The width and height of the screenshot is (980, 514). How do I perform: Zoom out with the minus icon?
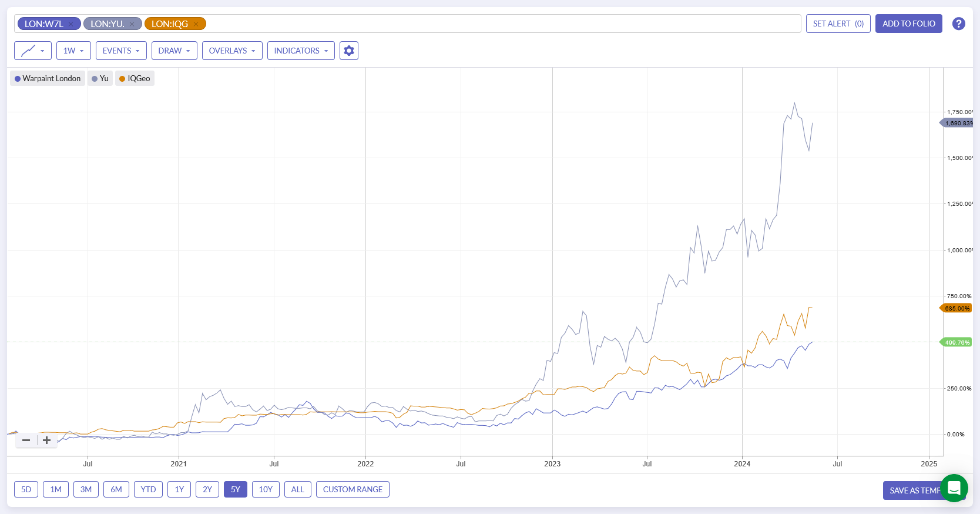(26, 440)
